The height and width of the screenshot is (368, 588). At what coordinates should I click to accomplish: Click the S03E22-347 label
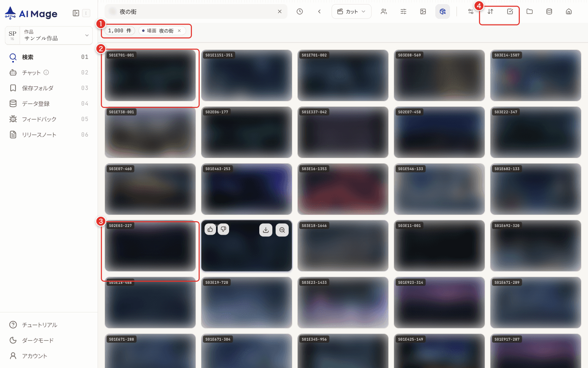506,112
